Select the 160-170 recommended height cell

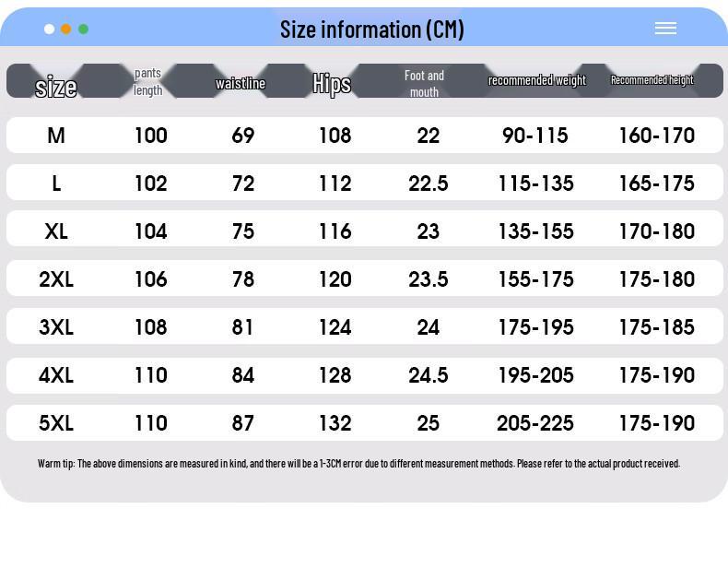tap(656, 136)
